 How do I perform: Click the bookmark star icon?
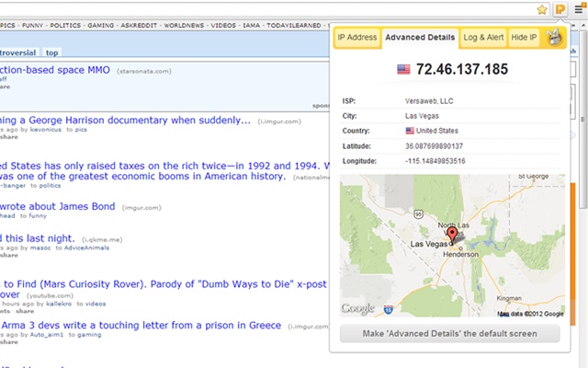pyautogui.click(x=542, y=9)
